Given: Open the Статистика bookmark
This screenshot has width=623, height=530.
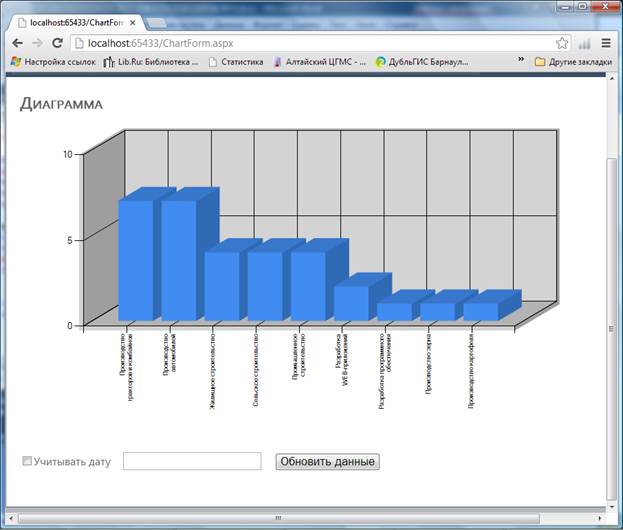Looking at the screenshot, I should click(236, 62).
